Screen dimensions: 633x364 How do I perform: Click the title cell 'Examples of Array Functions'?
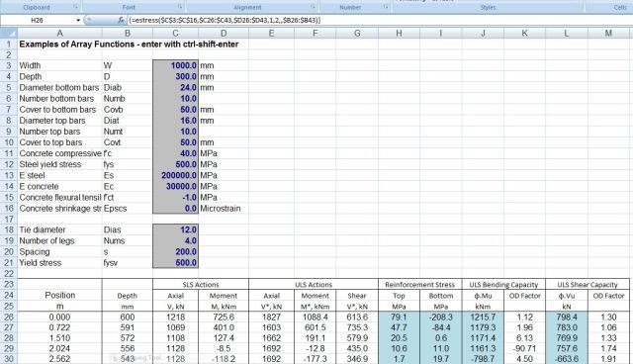click(x=129, y=45)
